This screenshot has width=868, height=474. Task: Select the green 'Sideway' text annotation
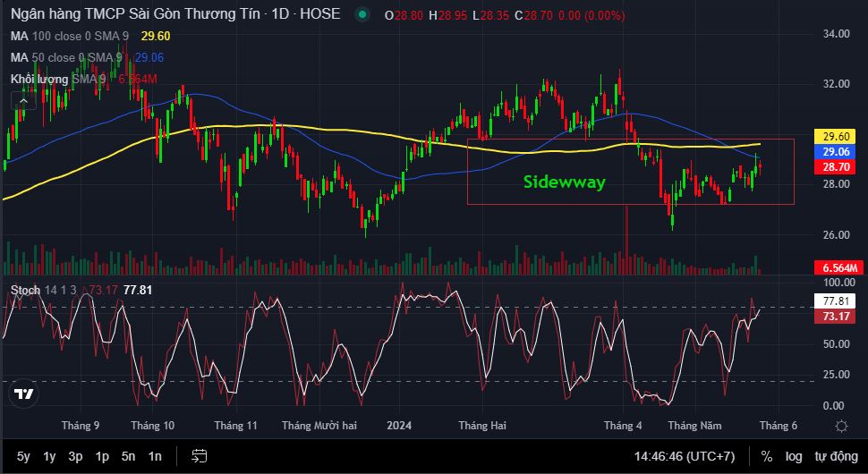tap(564, 182)
